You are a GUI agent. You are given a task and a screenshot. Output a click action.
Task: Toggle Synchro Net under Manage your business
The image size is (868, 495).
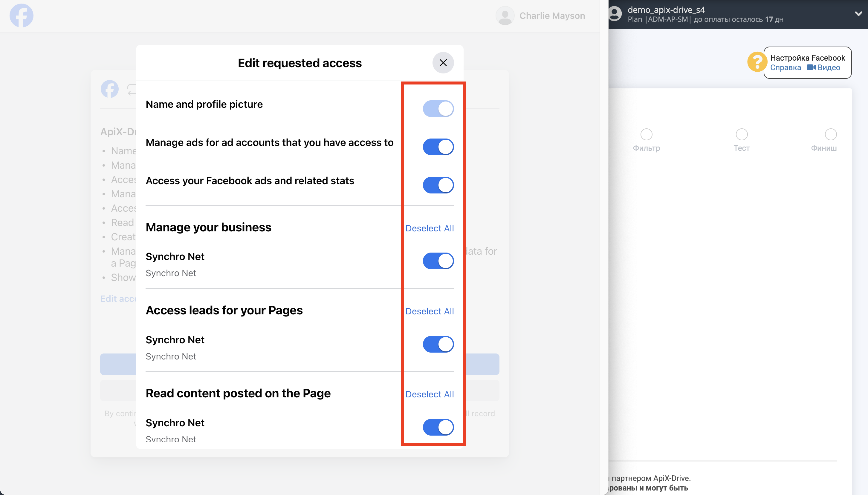pos(438,261)
